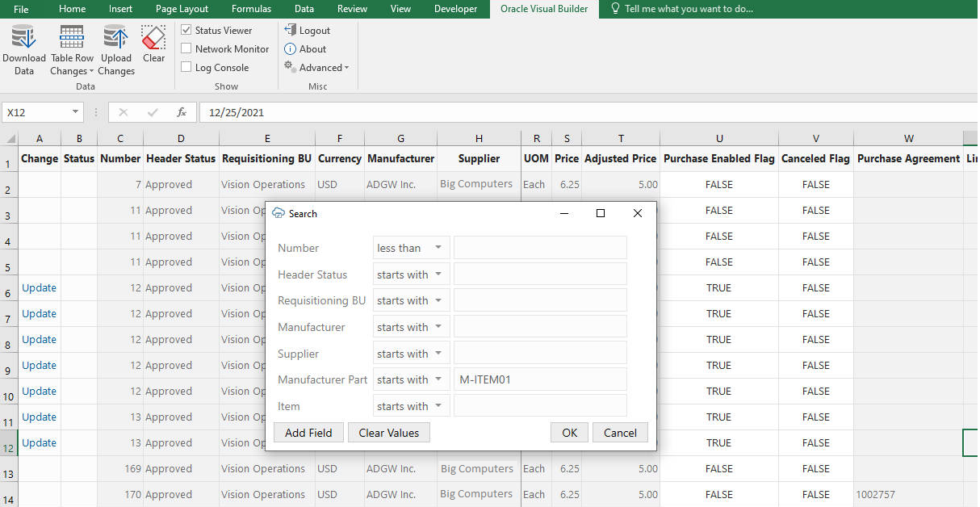The image size is (980, 507).
Task: Select the Oracle Visual Builder tab
Action: [x=544, y=9]
